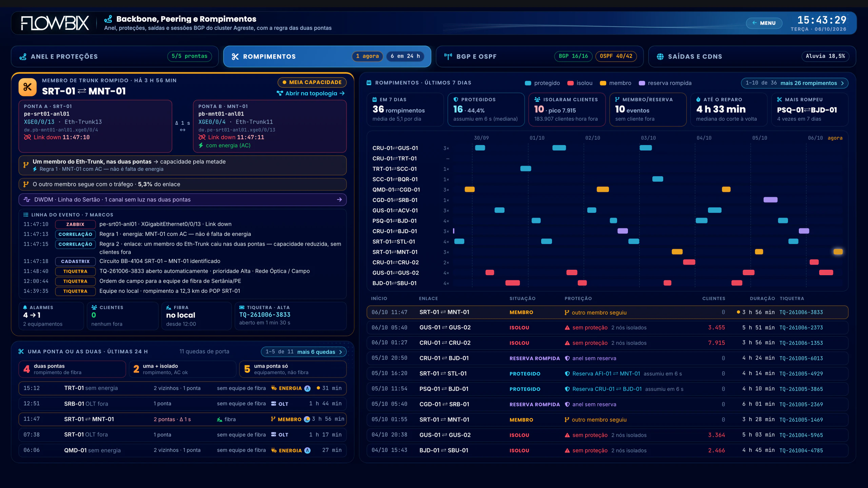This screenshot has height=488, width=868.
Task: Click the branch icon in Membro/Reserva card
Action: pyautogui.click(x=617, y=100)
